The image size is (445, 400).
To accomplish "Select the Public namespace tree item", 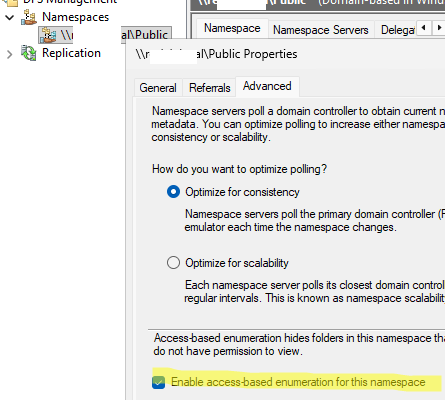I will click(105, 35).
